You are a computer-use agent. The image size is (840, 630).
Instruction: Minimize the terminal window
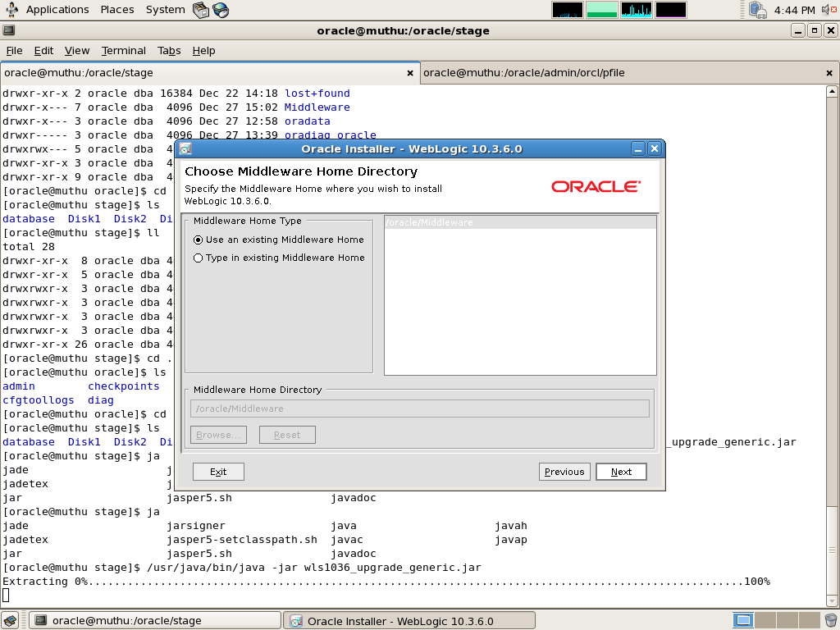798,30
